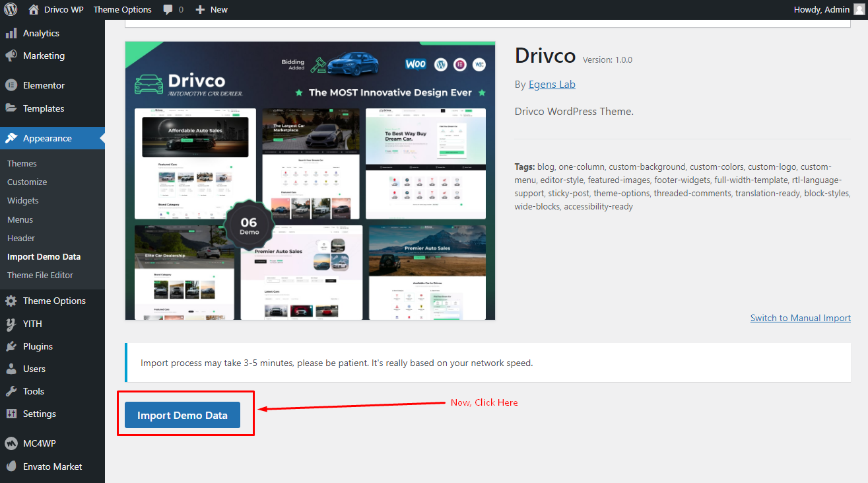
Task: Open the Drivco WP home icon
Action: (34, 9)
